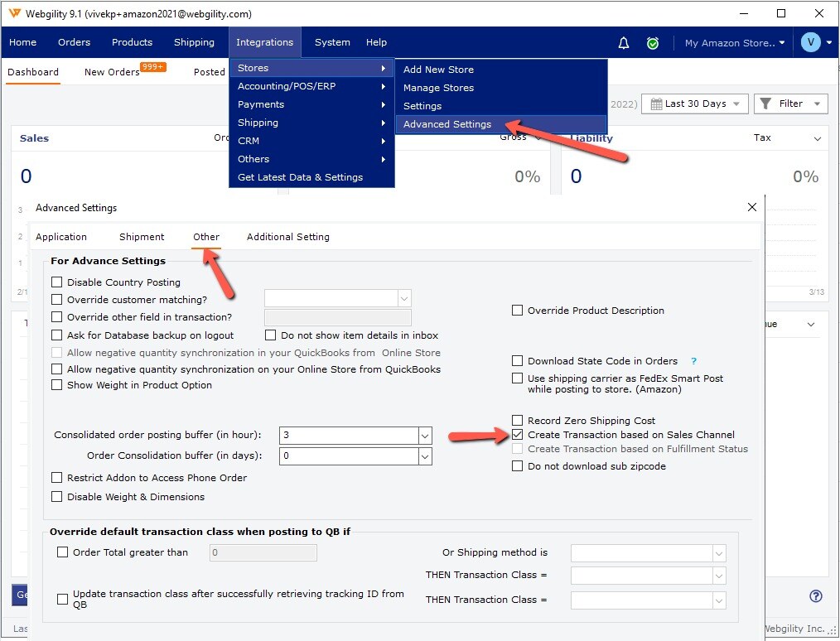Uncheck Create Transaction based on Sales Channel
The height and width of the screenshot is (641, 840).
pyautogui.click(x=518, y=434)
